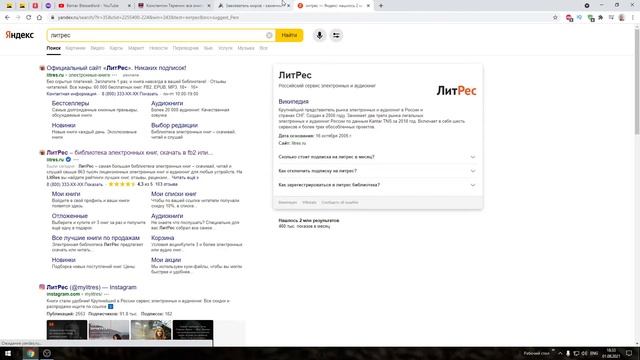Image resolution: width=640 pixels, height=360 pixels.
Task: Open the 'ЛитРес – библиотека электронных книг' result
Action: point(130,153)
